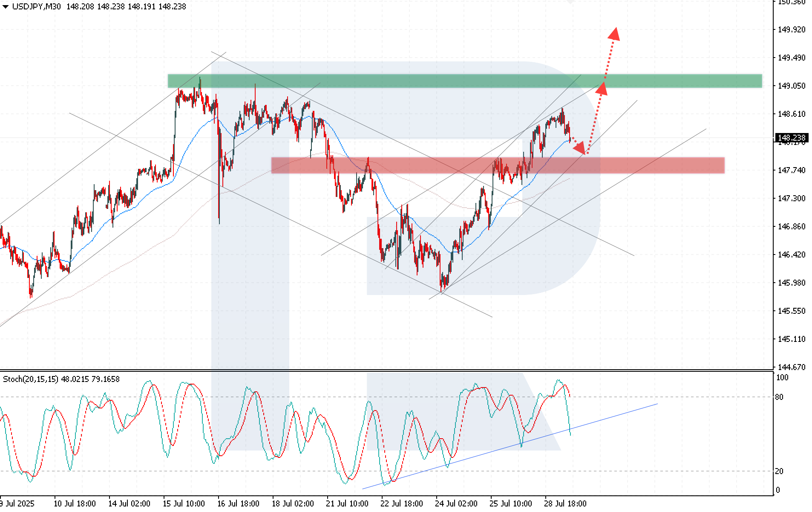812x512 pixels.
Task: Open the USDJPY,M30 chart dropdown triangle
Action: (6, 7)
